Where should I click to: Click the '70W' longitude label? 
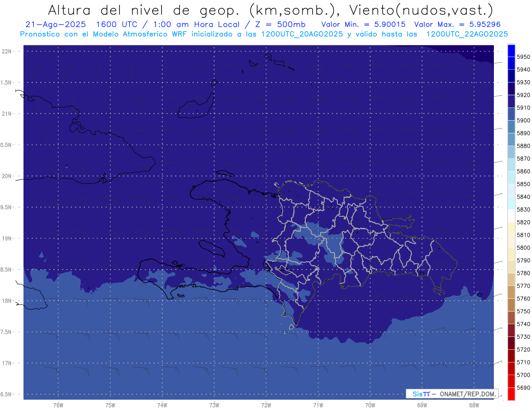[370, 405]
